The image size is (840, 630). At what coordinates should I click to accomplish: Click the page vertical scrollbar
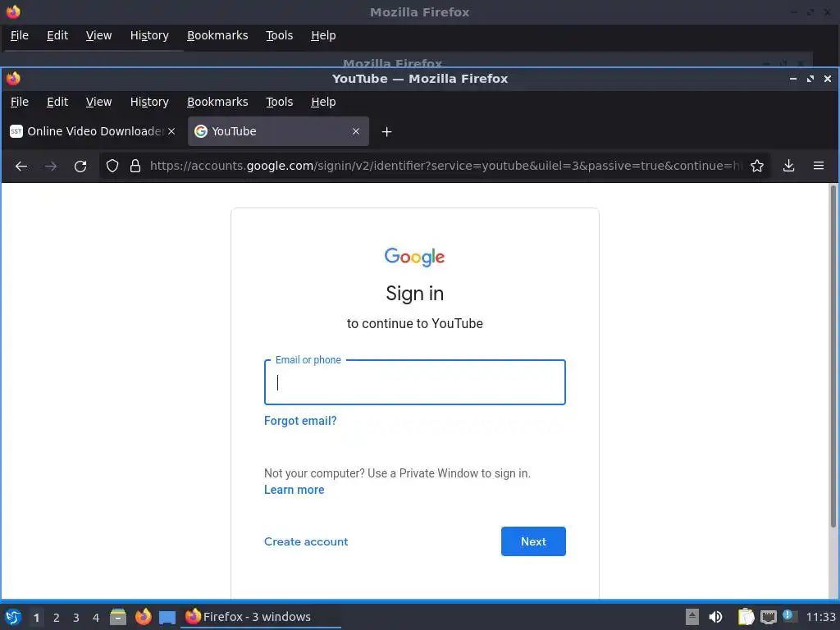coord(833,356)
